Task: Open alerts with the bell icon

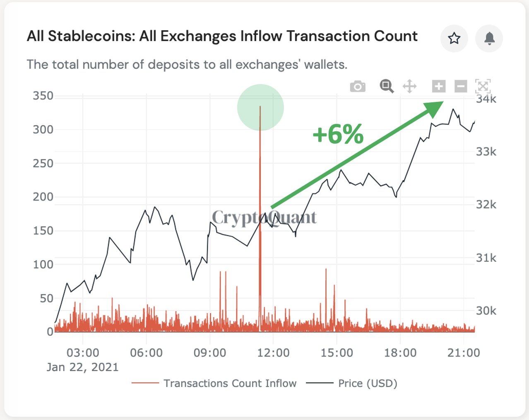Action: coord(489,39)
